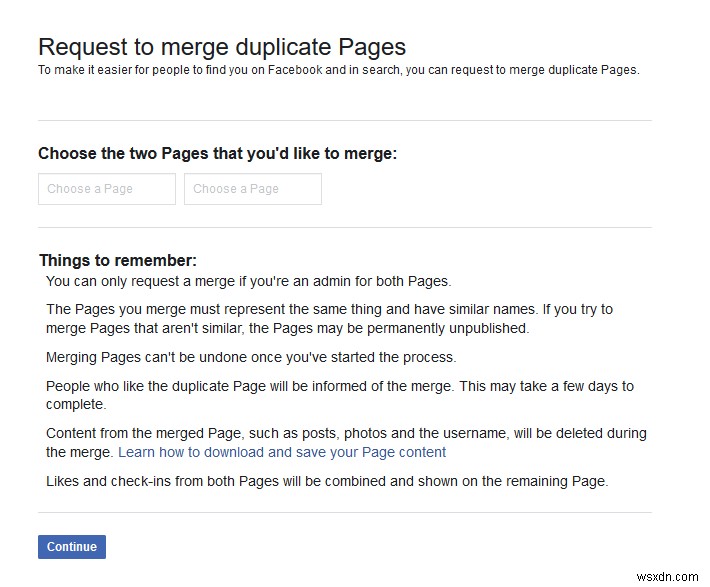
Task: Click the "Merging Pages can't be undone" note
Action: 251,357
